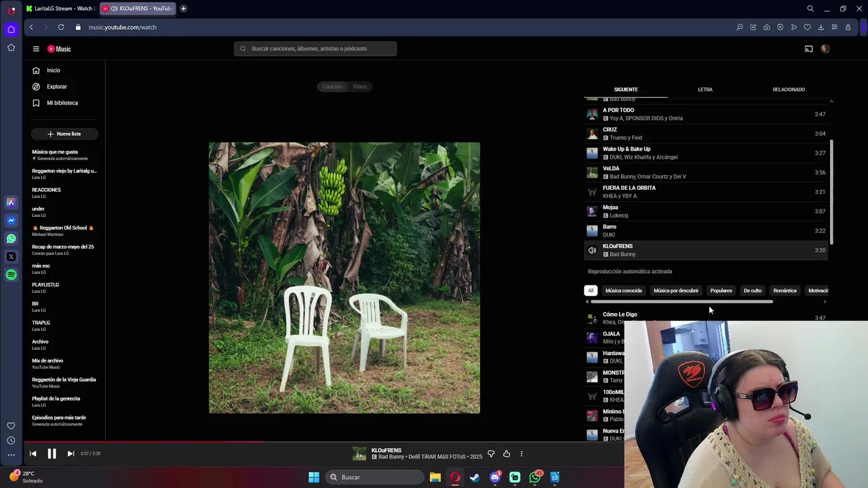Select the Romántica filter chip
The height and width of the screenshot is (488, 868).
[785, 291]
